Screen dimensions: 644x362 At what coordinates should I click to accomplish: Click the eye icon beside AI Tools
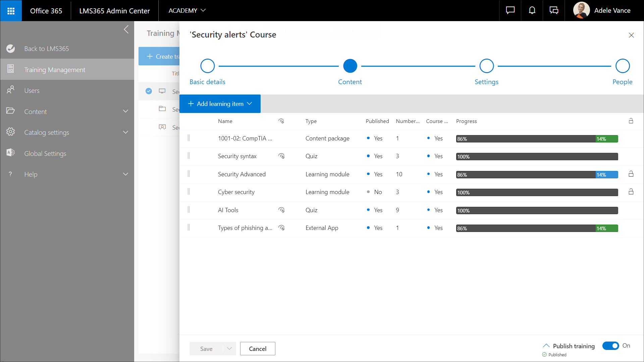281,210
